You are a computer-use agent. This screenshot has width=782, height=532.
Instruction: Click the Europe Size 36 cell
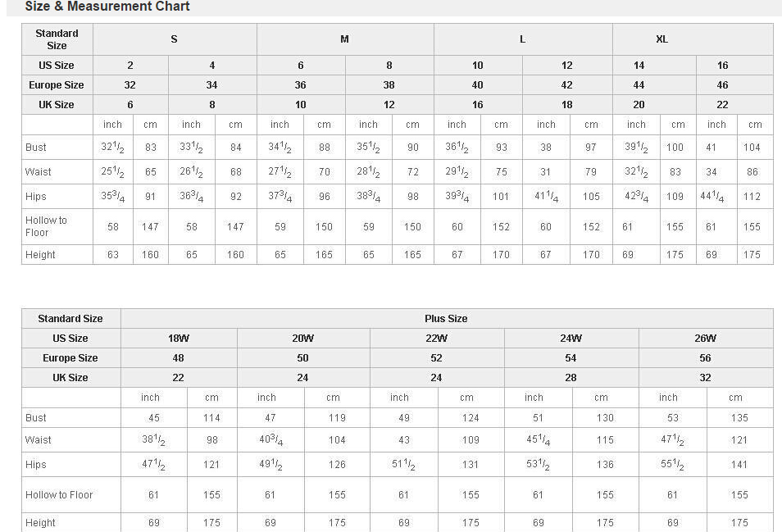(x=301, y=85)
